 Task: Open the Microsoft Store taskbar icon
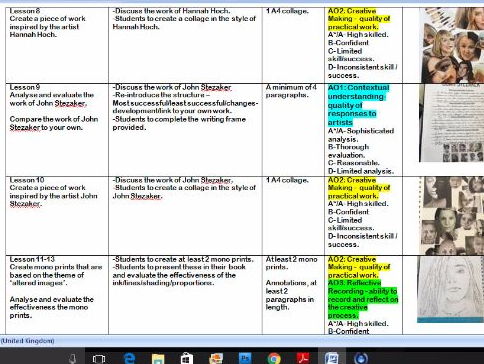pos(187,359)
